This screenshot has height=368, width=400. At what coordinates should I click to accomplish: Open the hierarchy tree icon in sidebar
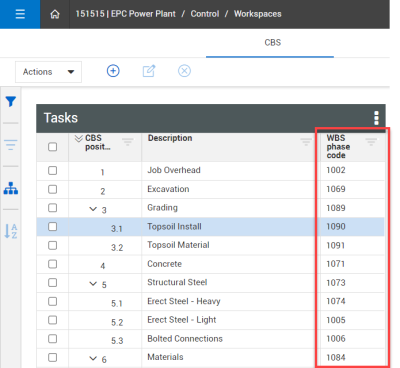(x=11, y=188)
